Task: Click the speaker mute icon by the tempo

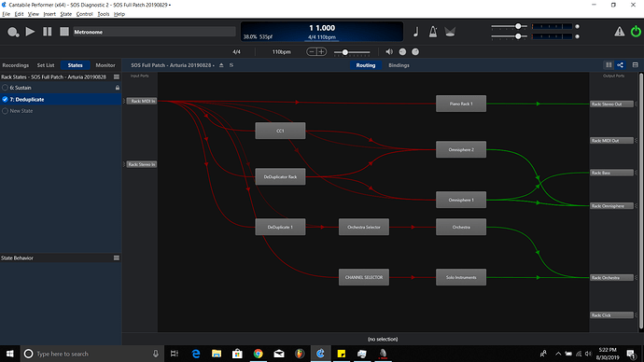Action: pos(389,51)
